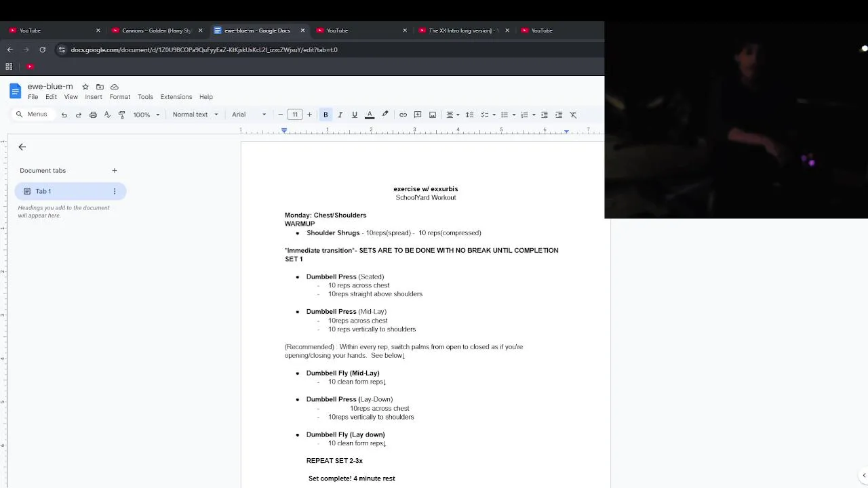This screenshot has width=868, height=488.
Task: Switch to the Cannons – Golden browser tab
Action: [157, 30]
